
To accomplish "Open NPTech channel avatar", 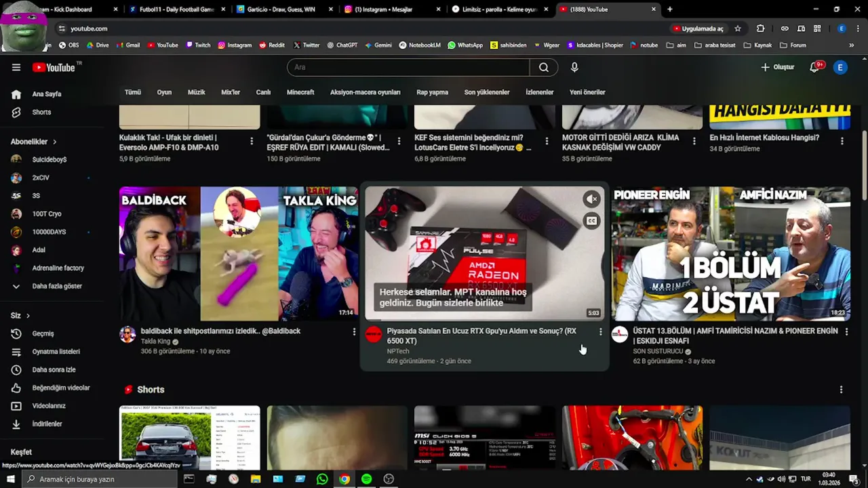I will (374, 334).
